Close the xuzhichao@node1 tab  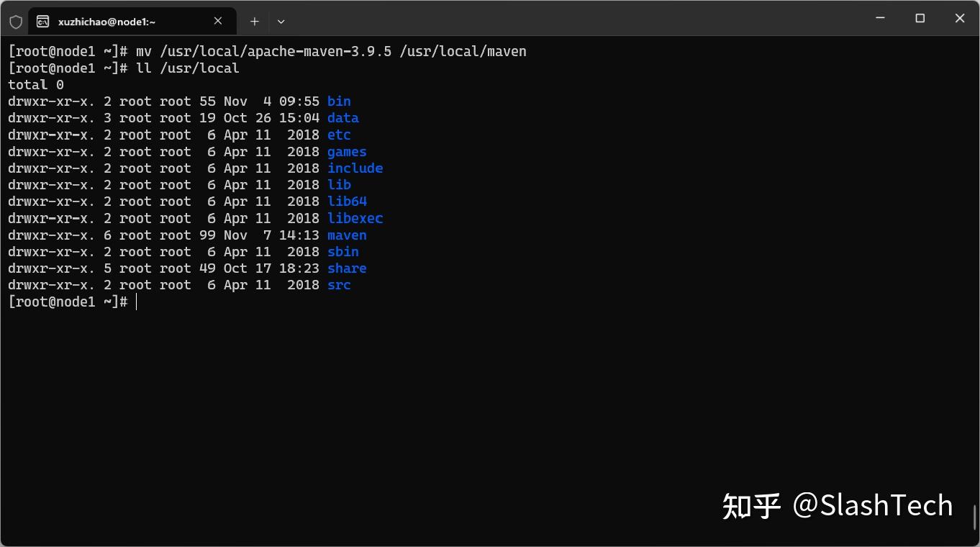[218, 21]
